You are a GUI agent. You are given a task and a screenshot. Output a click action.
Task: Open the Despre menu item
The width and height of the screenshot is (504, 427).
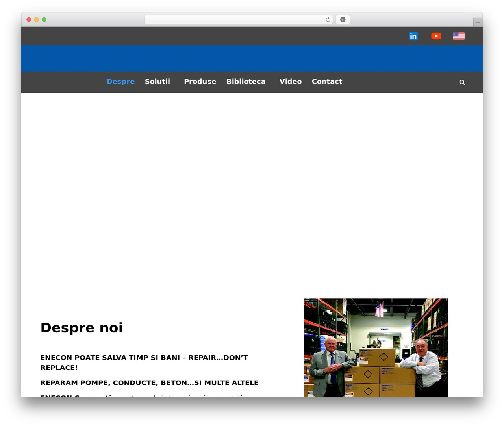120,82
